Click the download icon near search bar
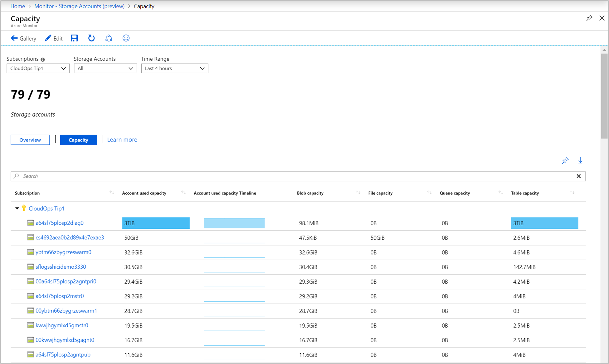Viewport: 609px width, 364px height. 581,161
